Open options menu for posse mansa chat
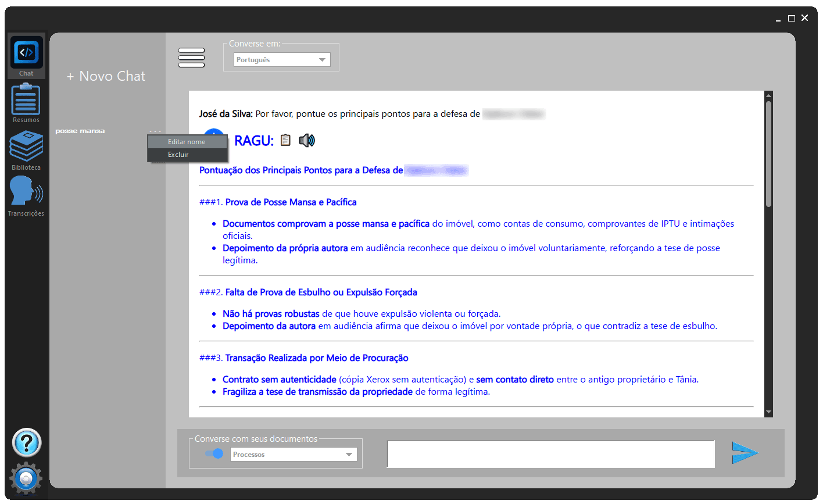 coord(154,131)
